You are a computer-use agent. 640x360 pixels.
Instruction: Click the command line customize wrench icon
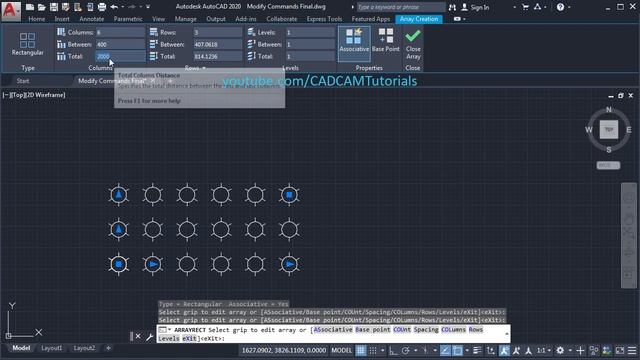pos(149,336)
